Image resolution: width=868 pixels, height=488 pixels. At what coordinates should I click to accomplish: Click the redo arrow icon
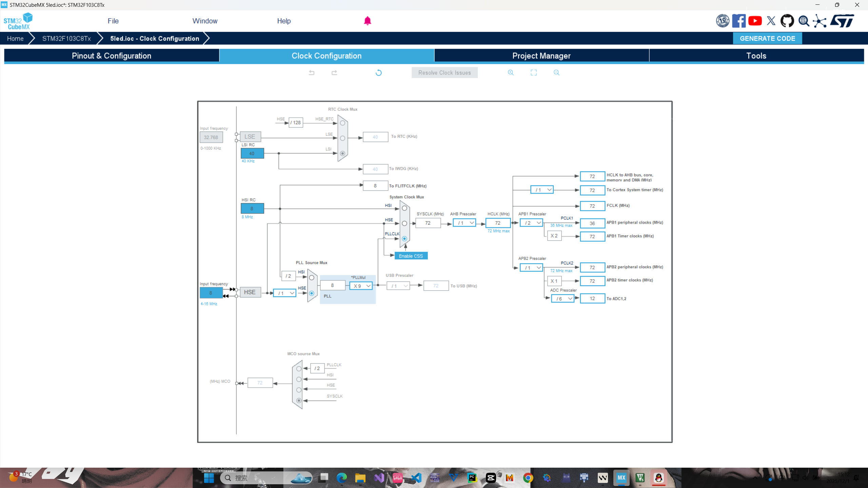point(334,73)
